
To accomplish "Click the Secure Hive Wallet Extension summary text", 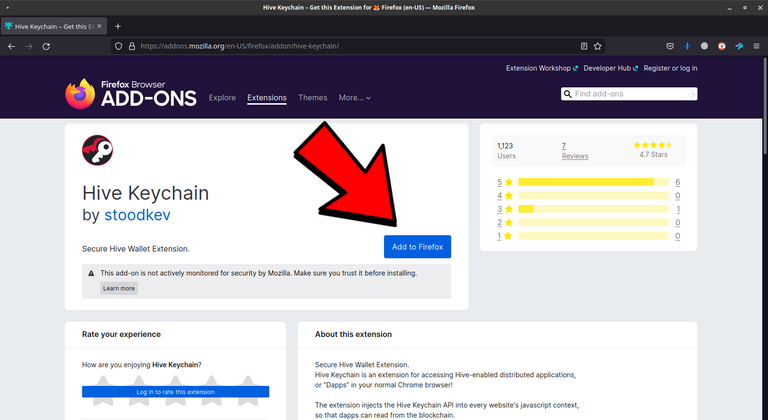I will point(136,249).
